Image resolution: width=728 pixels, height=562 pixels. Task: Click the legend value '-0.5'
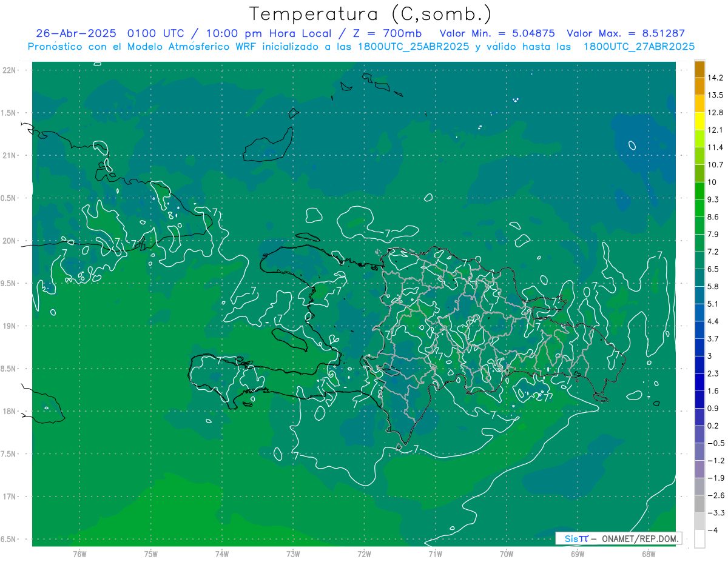click(715, 443)
